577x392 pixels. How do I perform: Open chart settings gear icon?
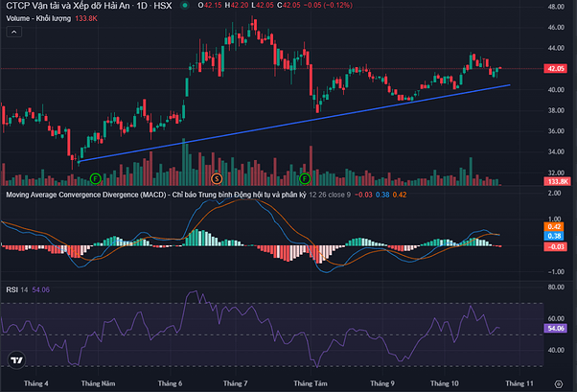pos(558,384)
